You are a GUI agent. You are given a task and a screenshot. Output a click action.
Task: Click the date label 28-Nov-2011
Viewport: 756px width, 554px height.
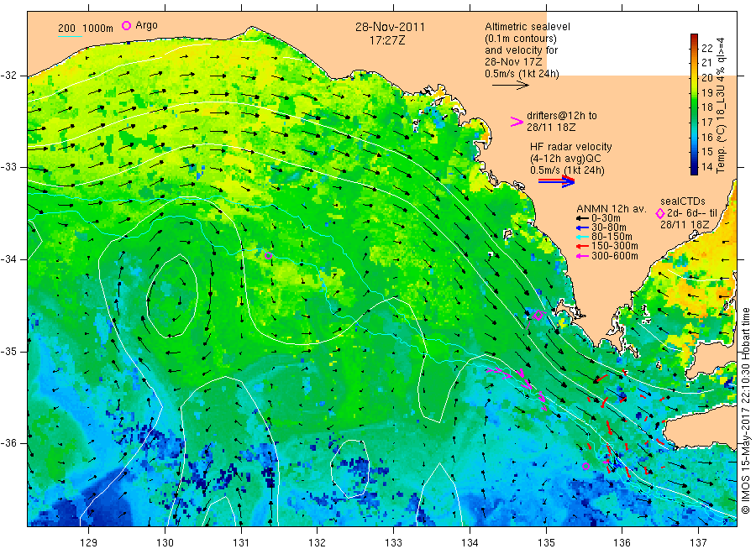[x=390, y=27]
